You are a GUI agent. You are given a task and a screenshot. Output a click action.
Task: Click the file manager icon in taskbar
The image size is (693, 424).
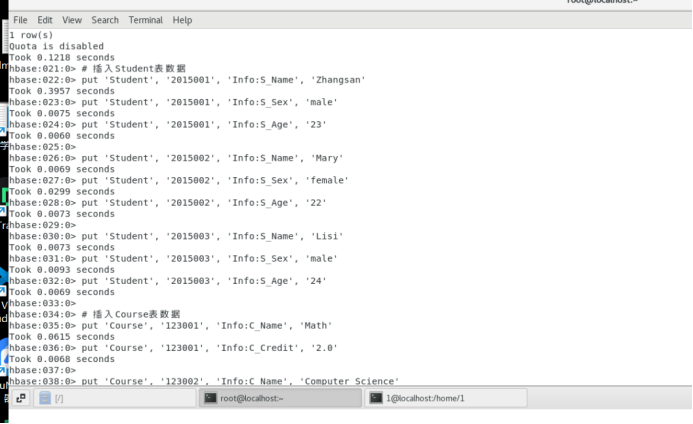click(45, 398)
